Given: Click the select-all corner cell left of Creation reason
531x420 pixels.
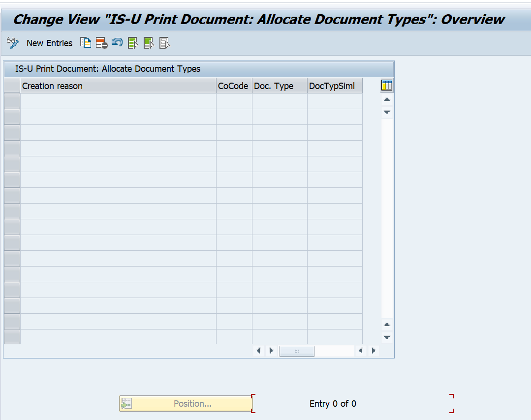Looking at the screenshot, I should tap(12, 86).
